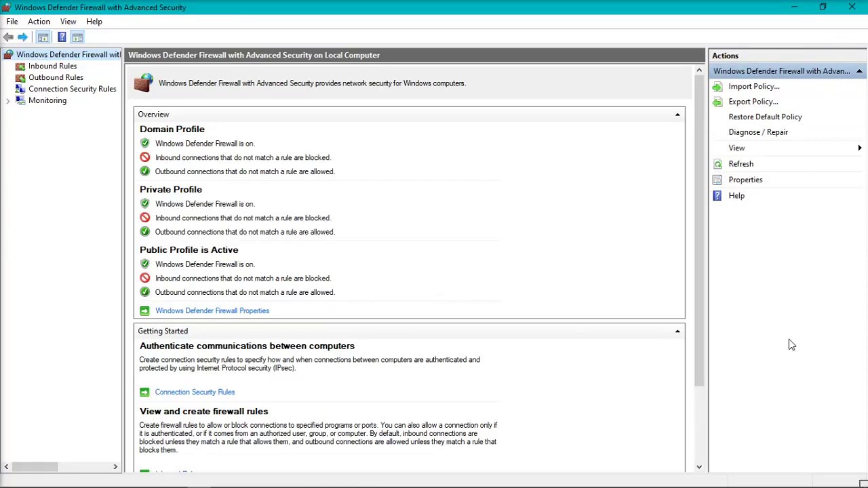Click the main pane vertical scrollbar thumb
Image resolution: width=868 pixels, height=488 pixels.
pyautogui.click(x=699, y=230)
